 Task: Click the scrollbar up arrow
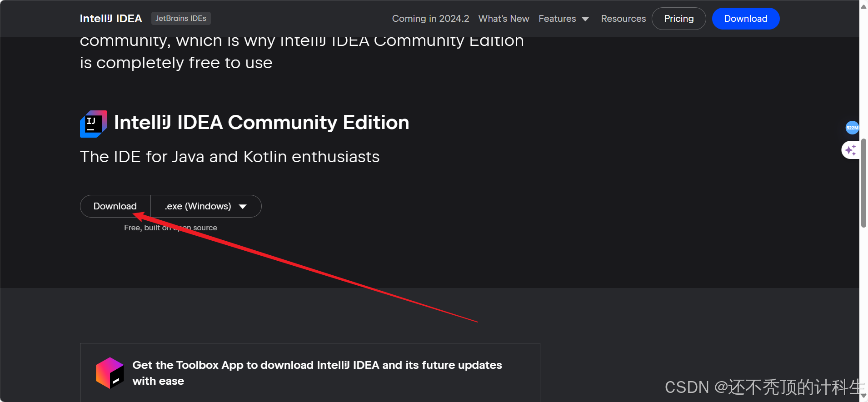[x=863, y=6]
